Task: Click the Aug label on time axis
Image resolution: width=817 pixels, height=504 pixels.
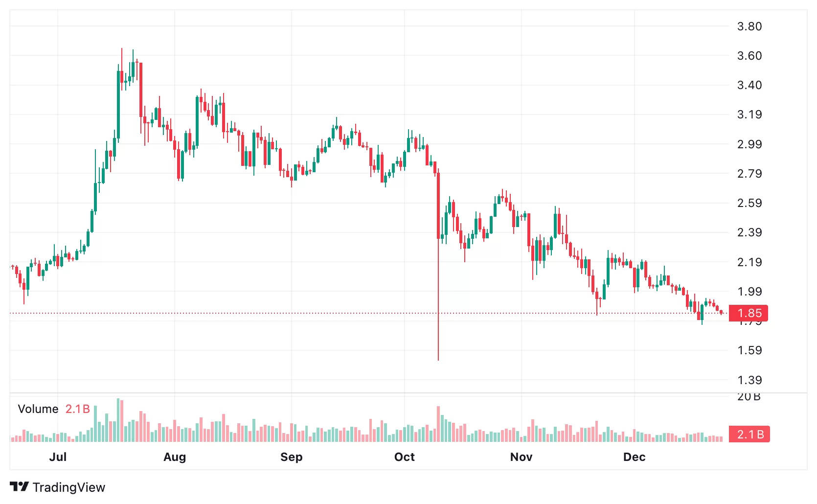Action: point(175,457)
